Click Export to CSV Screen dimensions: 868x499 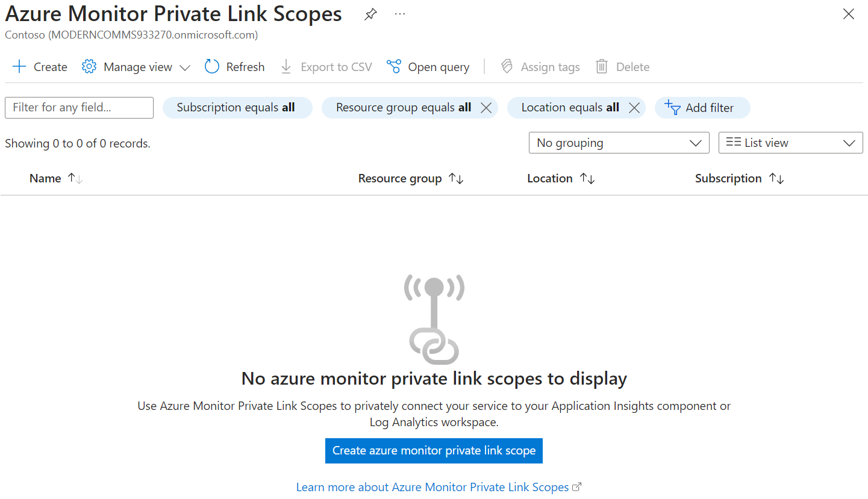tap(326, 67)
